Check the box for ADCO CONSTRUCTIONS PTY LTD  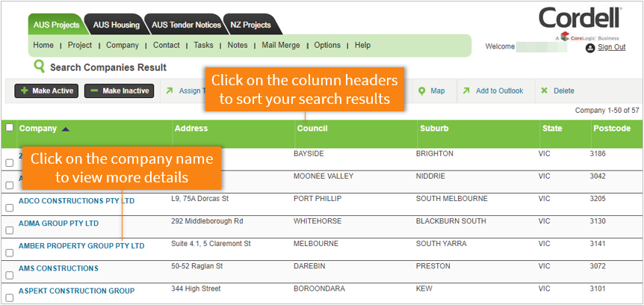10,208
